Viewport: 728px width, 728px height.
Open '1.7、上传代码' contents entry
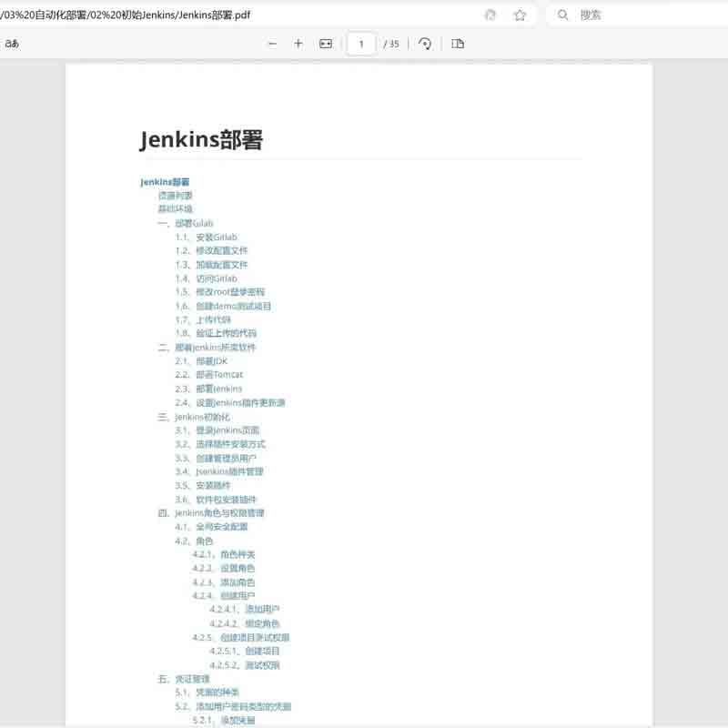pyautogui.click(x=203, y=320)
